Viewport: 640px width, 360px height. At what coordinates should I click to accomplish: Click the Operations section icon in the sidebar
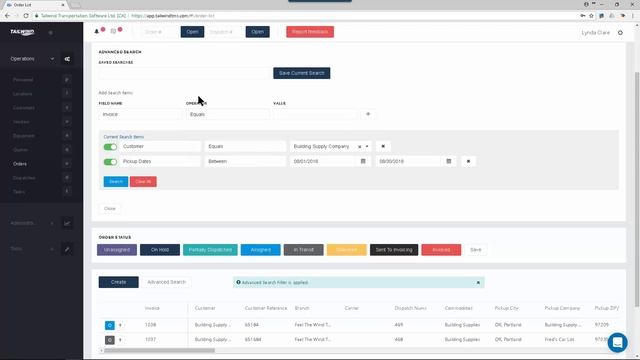pyautogui.click(x=67, y=59)
